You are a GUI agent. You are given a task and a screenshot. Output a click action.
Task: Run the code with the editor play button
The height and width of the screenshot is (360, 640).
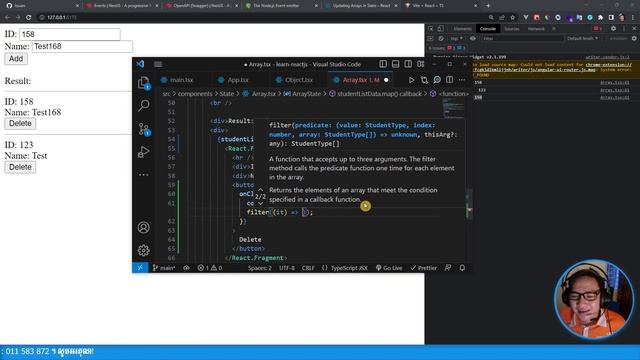click(411, 80)
